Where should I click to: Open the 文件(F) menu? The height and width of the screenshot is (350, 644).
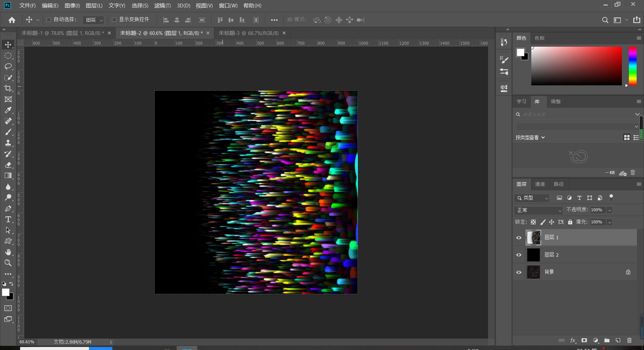tap(28, 6)
